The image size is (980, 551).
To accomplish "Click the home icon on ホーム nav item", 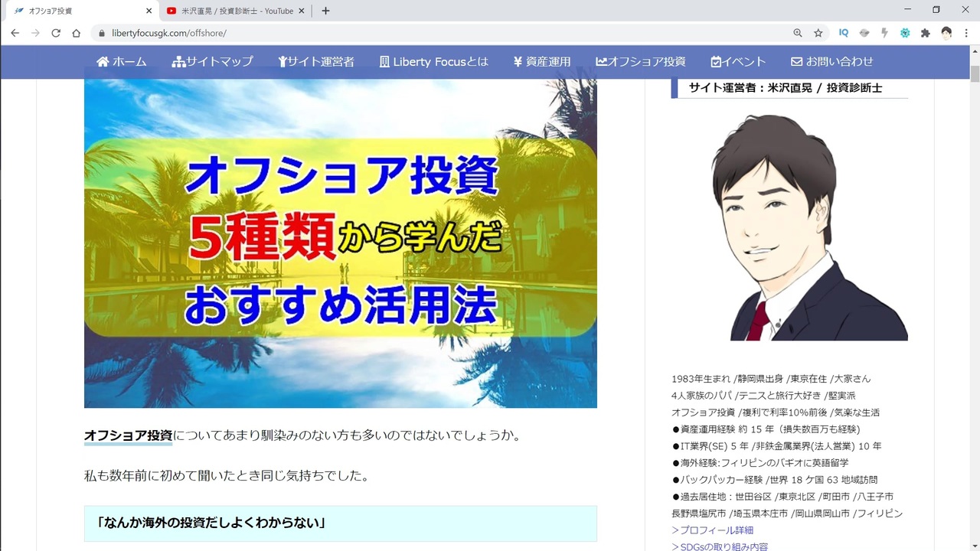I will (x=104, y=61).
